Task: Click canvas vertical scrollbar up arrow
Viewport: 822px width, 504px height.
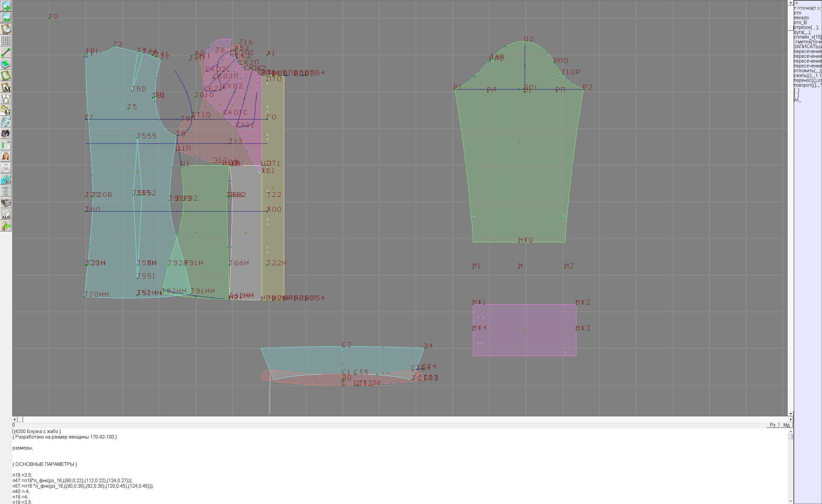Action: tap(790, 3)
